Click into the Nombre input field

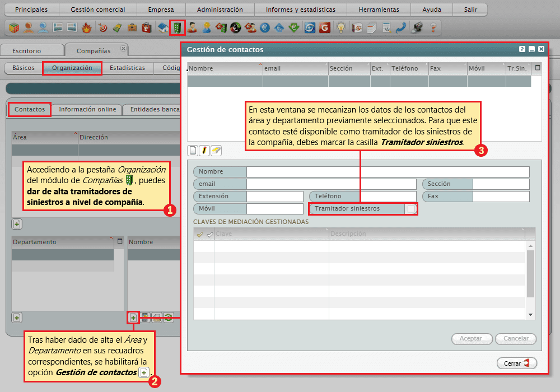pos(388,171)
